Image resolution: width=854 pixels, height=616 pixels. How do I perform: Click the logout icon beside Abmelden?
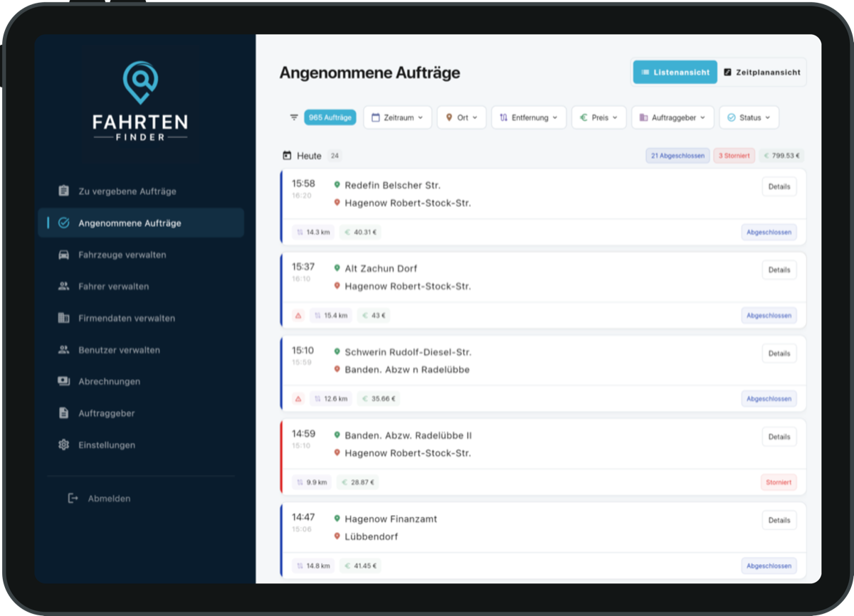tap(73, 499)
